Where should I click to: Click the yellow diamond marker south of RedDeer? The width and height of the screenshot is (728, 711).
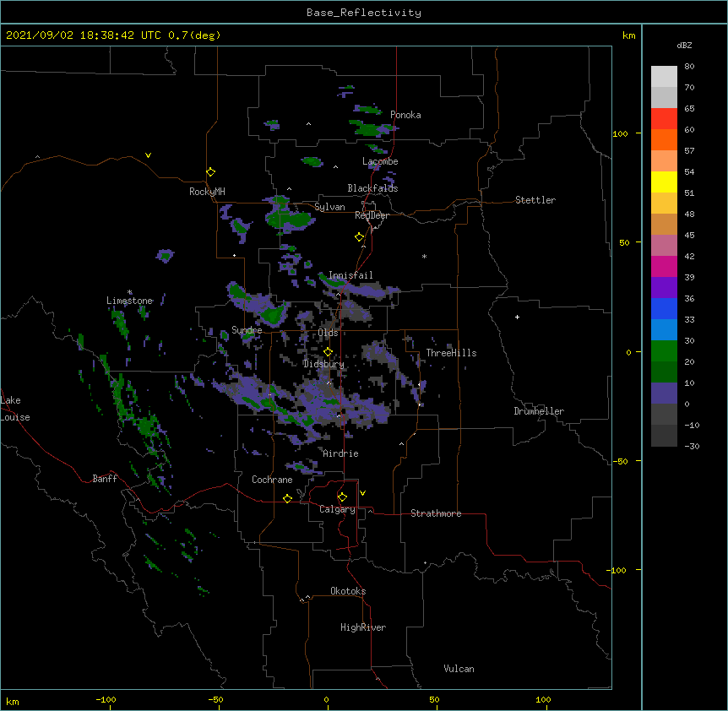360,237
